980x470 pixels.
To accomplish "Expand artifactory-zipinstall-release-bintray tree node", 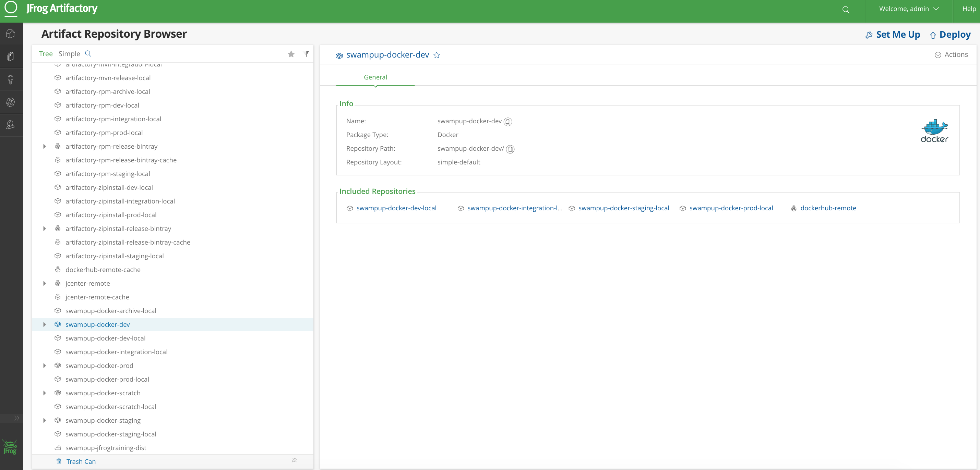I will [x=45, y=228].
